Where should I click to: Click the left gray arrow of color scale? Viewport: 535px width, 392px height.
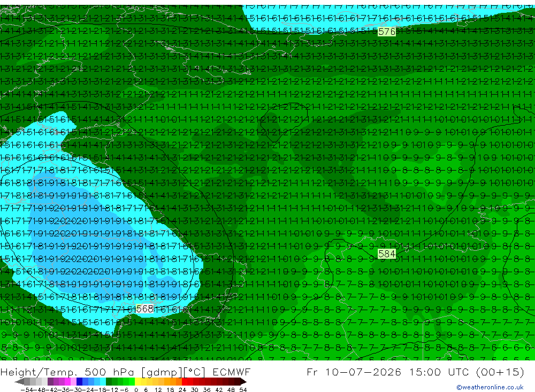click(x=19, y=382)
